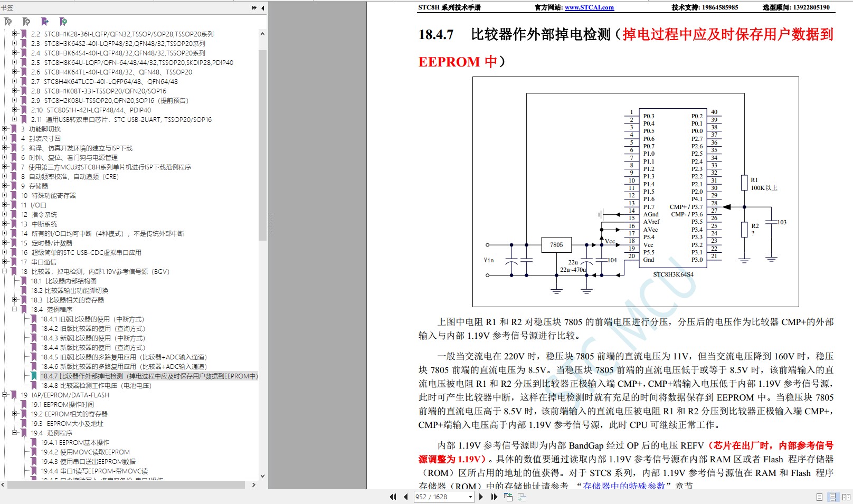Click the double-arrow button in the bookmarks panel header

[254, 8]
